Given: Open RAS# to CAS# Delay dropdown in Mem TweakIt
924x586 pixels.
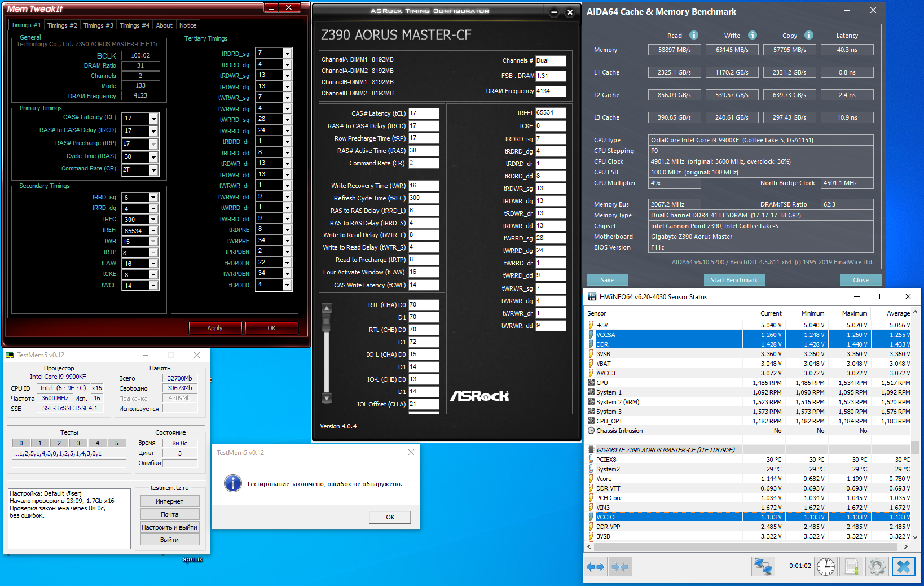Looking at the screenshot, I should pos(153,131).
